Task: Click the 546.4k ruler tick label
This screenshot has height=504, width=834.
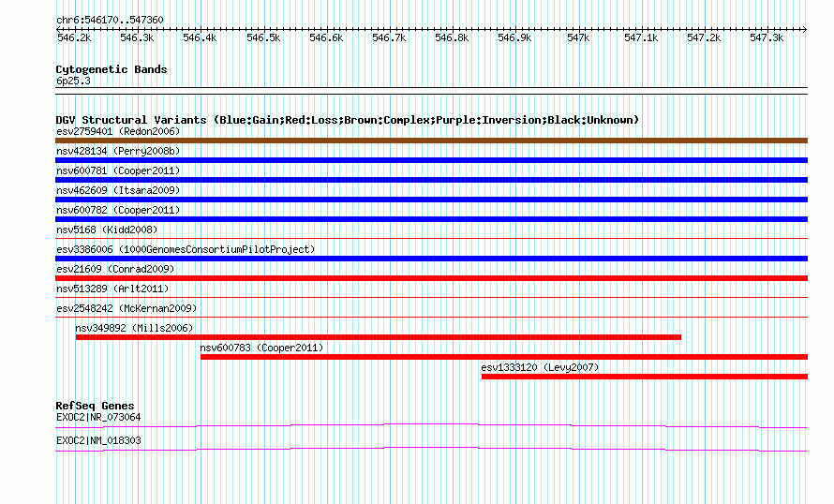Action: click(200, 37)
